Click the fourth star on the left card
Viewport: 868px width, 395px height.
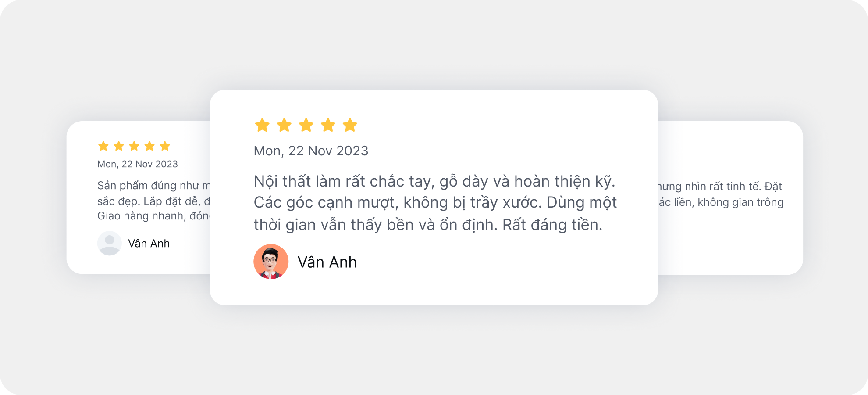tap(149, 146)
